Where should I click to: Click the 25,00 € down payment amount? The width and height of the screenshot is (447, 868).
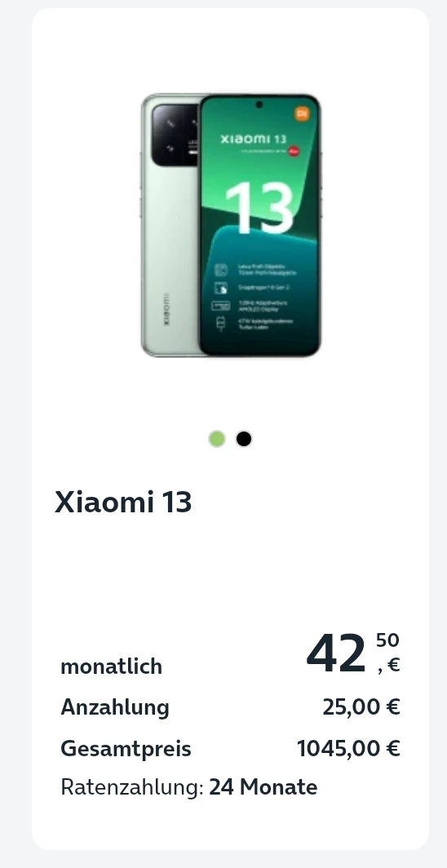pyautogui.click(x=361, y=707)
